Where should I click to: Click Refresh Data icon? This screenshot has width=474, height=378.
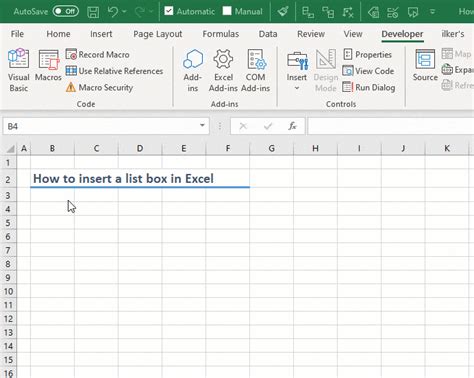447,85
